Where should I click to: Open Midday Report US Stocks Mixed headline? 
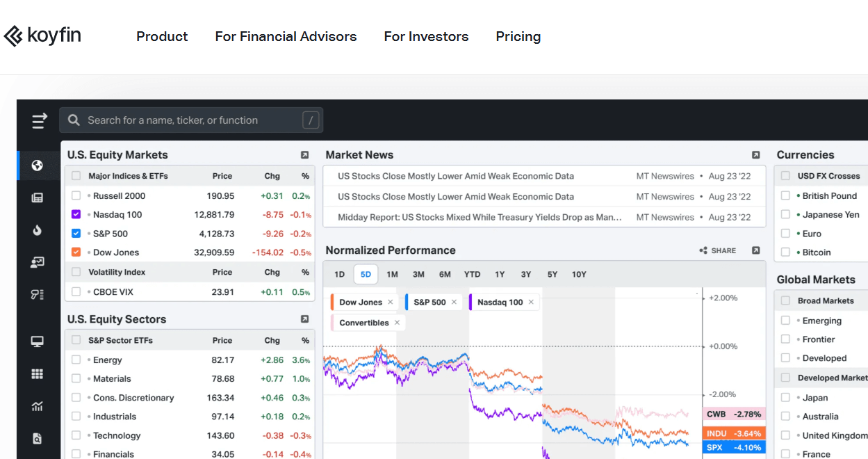[480, 217]
